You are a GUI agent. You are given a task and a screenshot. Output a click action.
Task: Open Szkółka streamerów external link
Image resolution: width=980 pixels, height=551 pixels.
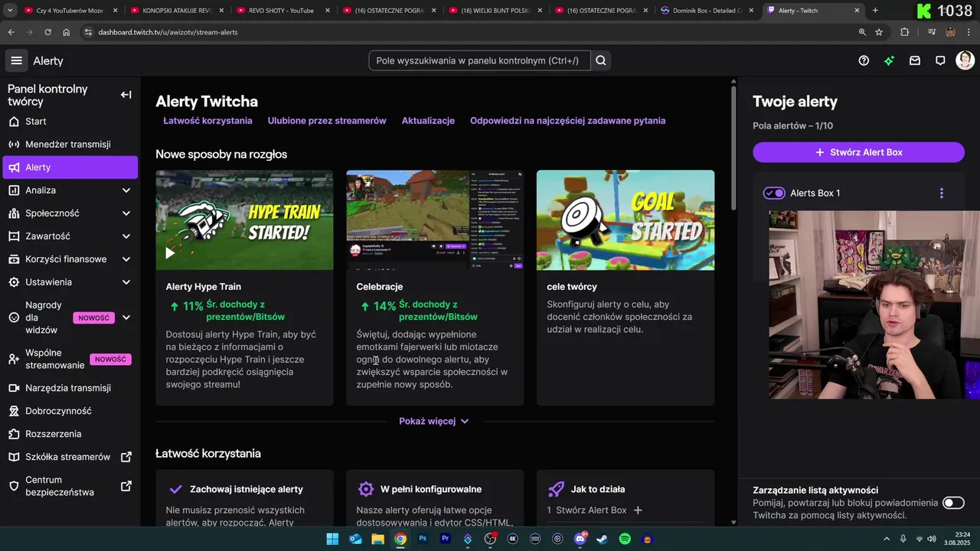pos(126,457)
